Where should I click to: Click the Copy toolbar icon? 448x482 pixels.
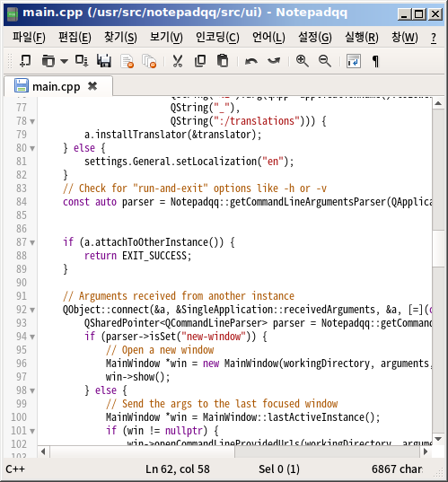(200, 60)
